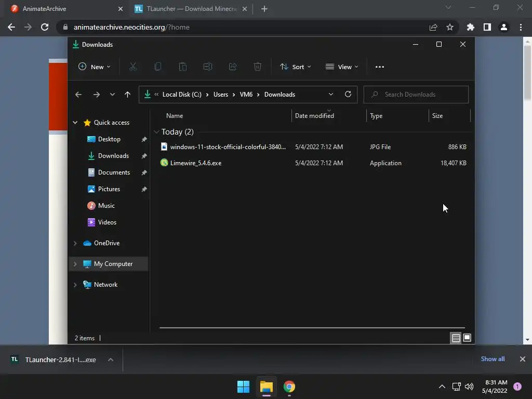This screenshot has height=399, width=532.
Task: Close the AnimateArchive tab
Action: coord(121,9)
